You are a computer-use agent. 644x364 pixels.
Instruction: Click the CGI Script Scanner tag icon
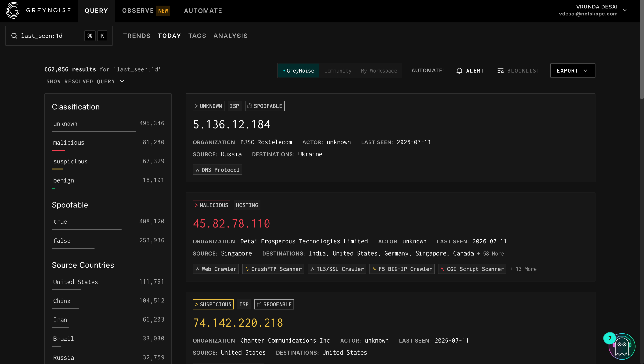tap(443, 269)
